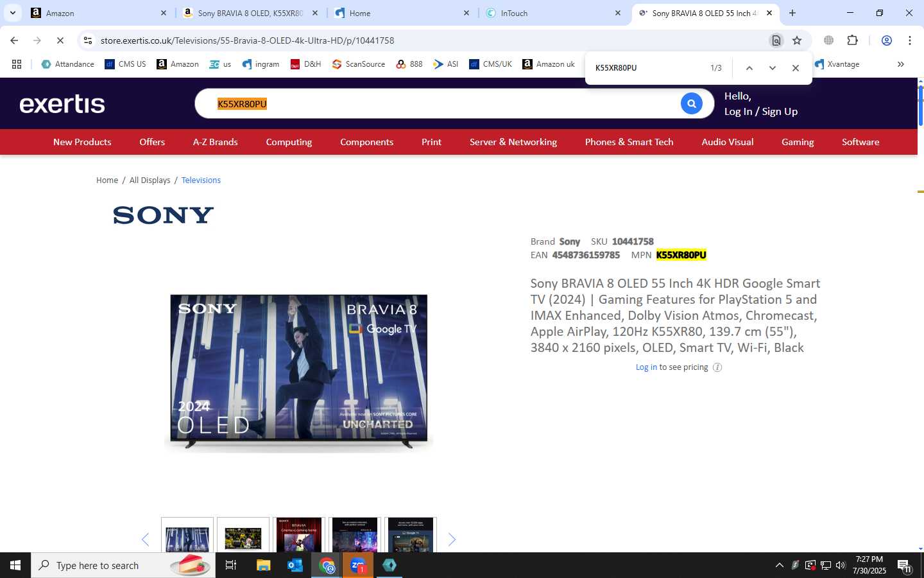The image size is (924, 578).
Task: Open the tab search dropdown
Action: coord(12,13)
